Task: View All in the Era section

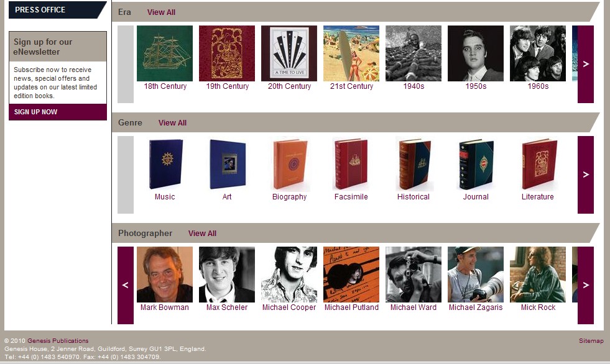Action: point(161,12)
